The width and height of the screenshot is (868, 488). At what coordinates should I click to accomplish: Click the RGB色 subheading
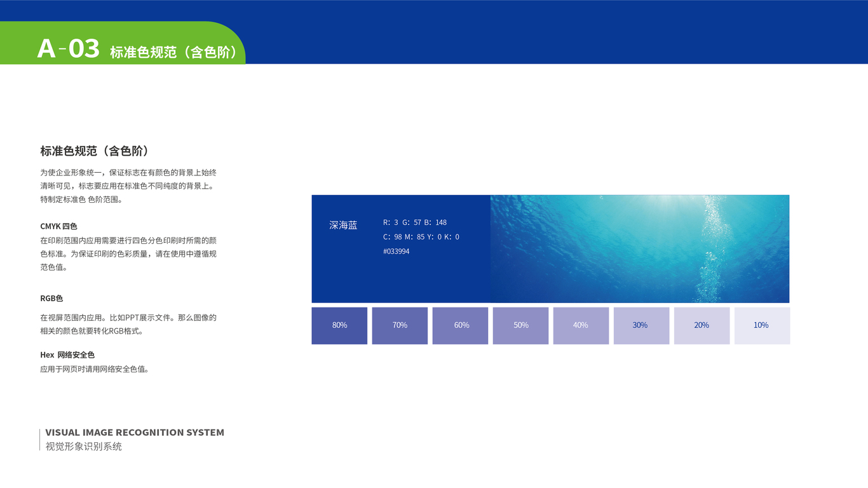click(51, 299)
